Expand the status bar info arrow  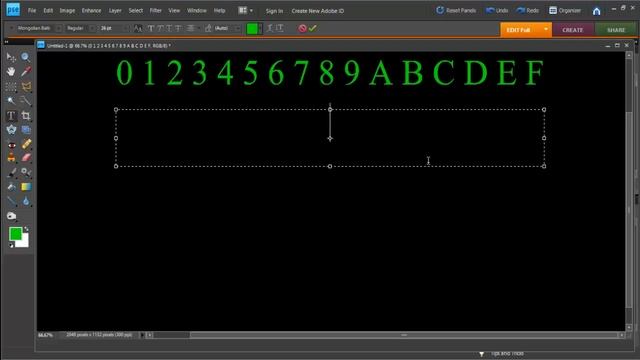click(142, 335)
